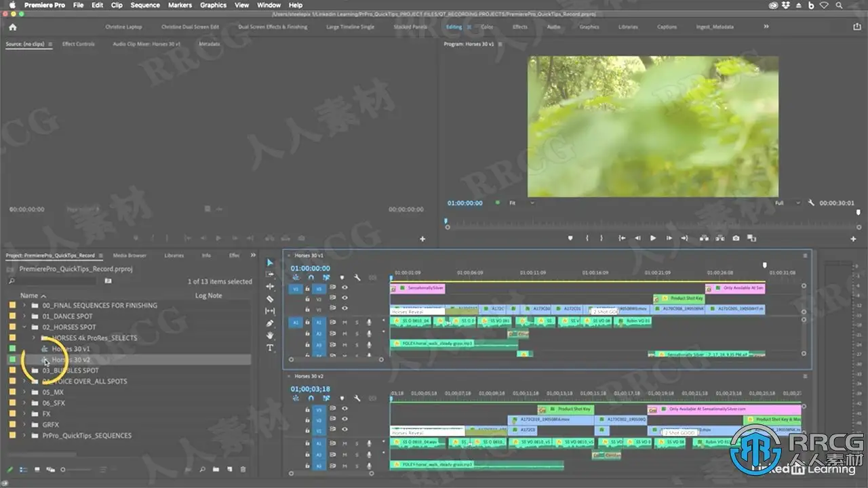Toggle the top video track's eye visibility

point(344,288)
